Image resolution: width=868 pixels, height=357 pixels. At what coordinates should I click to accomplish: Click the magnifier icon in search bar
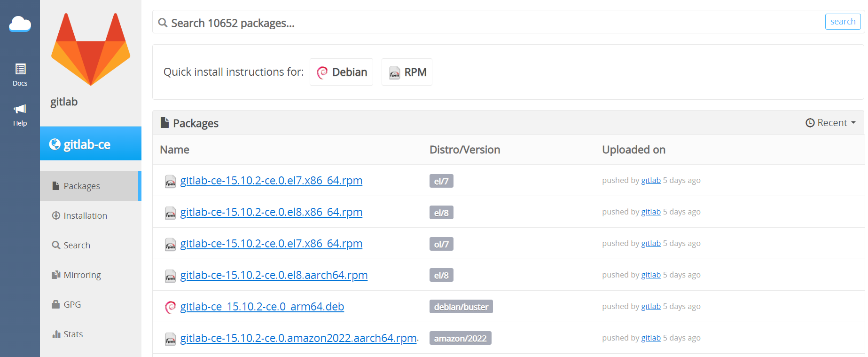[163, 23]
